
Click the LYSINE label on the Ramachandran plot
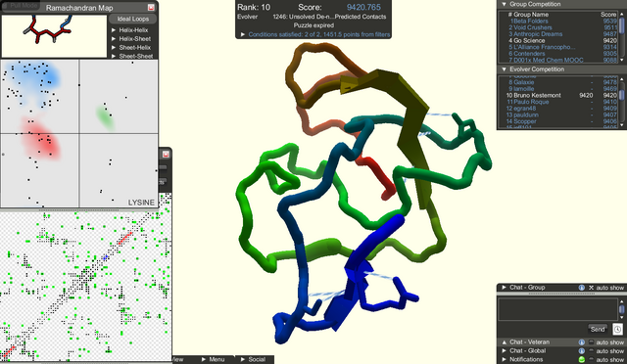141,203
